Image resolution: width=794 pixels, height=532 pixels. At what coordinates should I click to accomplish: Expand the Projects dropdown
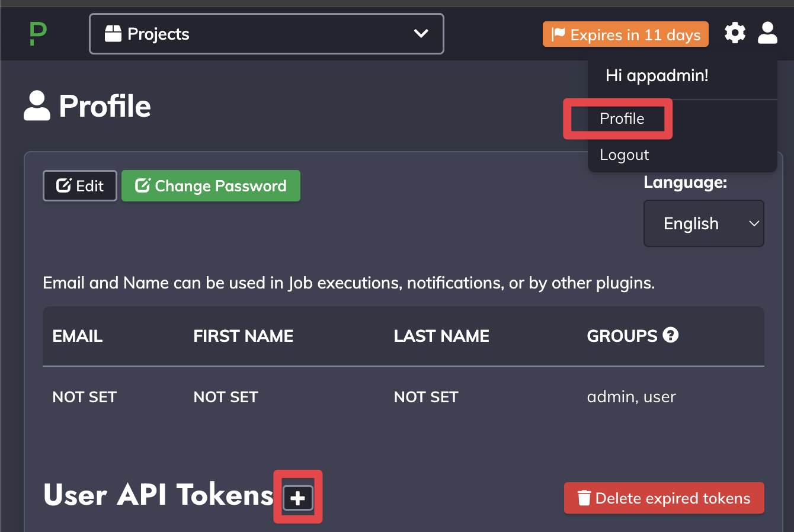(x=267, y=34)
